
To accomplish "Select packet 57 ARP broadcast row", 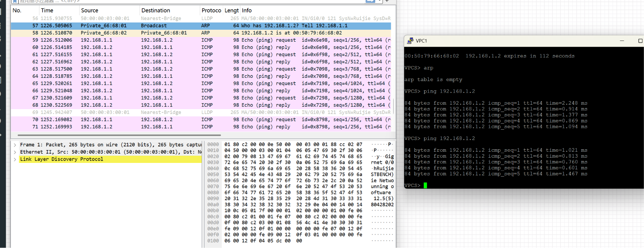I will pos(201,26).
